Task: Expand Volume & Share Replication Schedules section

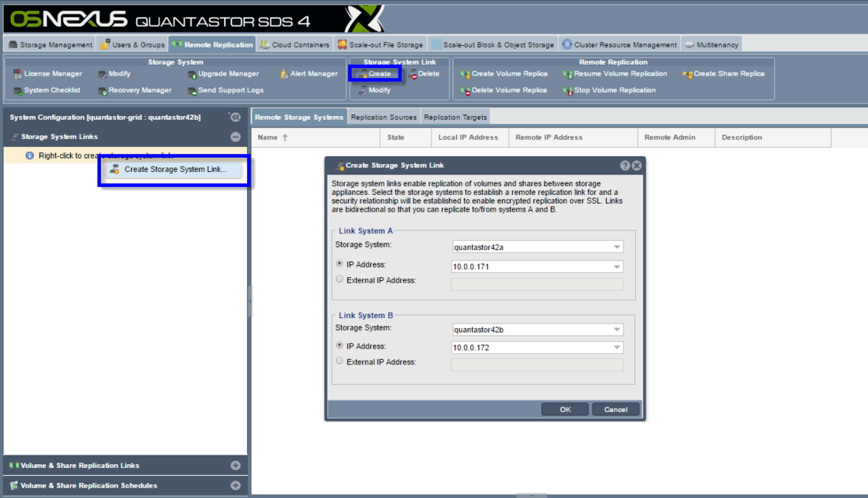Action: [x=235, y=485]
